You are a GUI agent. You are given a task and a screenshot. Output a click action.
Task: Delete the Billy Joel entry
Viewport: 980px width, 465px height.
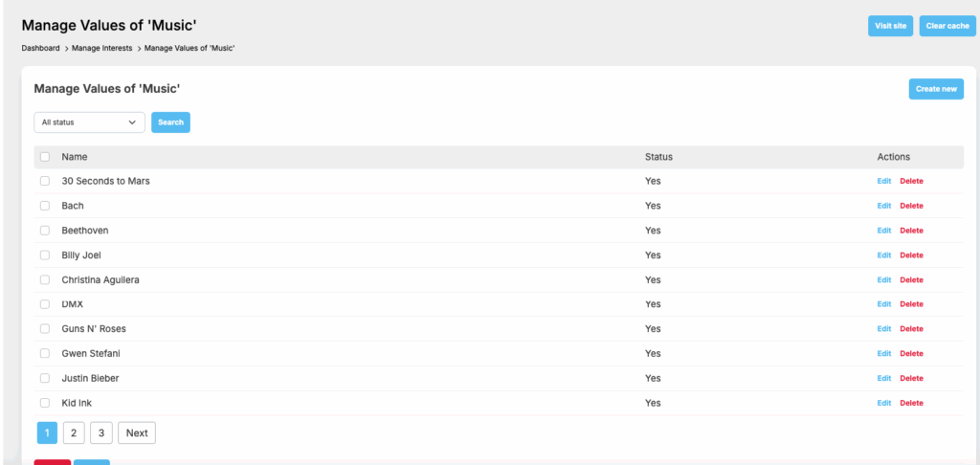(911, 255)
